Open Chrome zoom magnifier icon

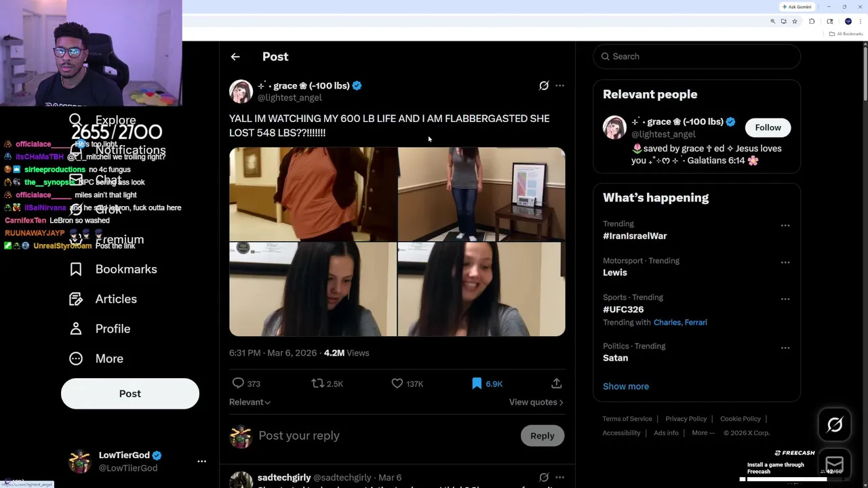[x=772, y=22]
